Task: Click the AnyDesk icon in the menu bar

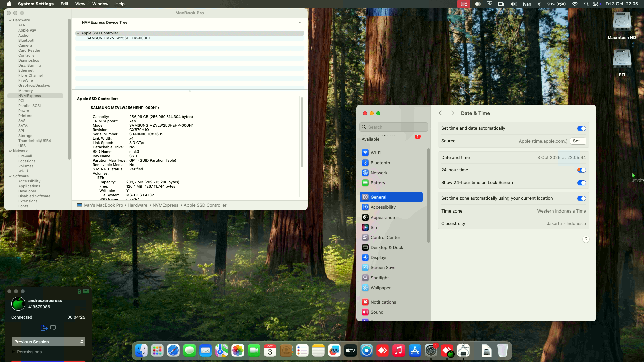Action: (478, 4)
